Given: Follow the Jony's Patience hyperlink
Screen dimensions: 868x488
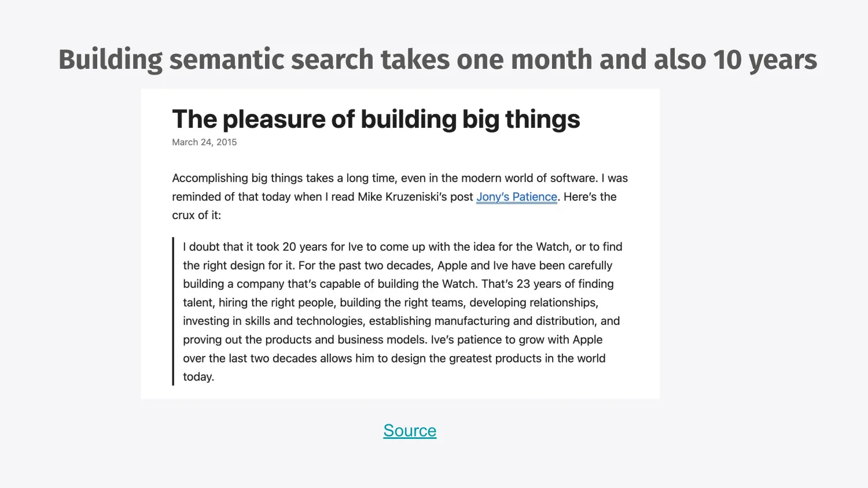Looking at the screenshot, I should pos(516,197).
